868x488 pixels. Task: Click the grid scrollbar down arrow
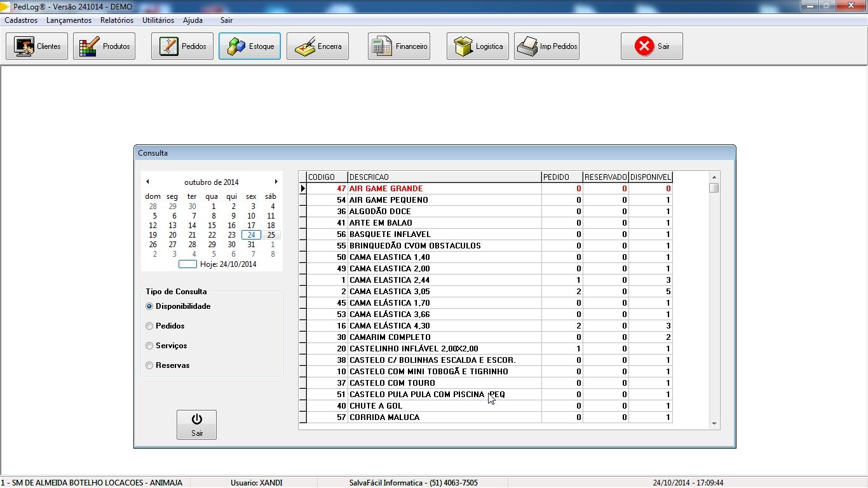coord(714,423)
